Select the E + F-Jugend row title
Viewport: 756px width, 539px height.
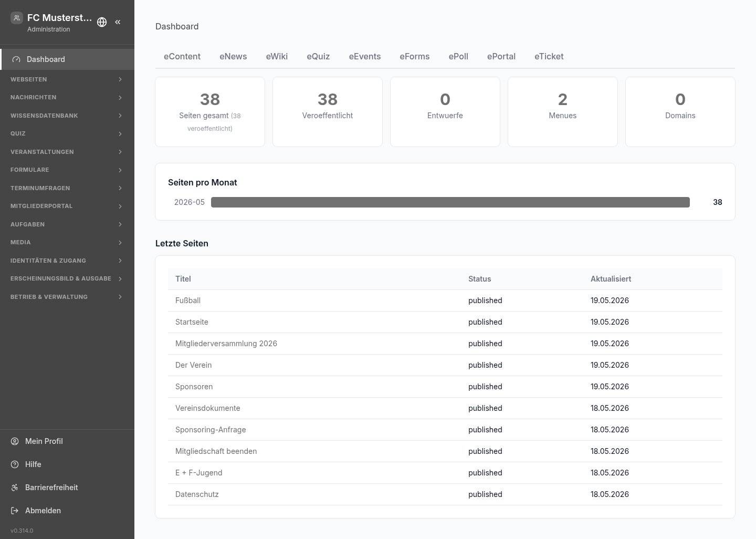[199, 473]
